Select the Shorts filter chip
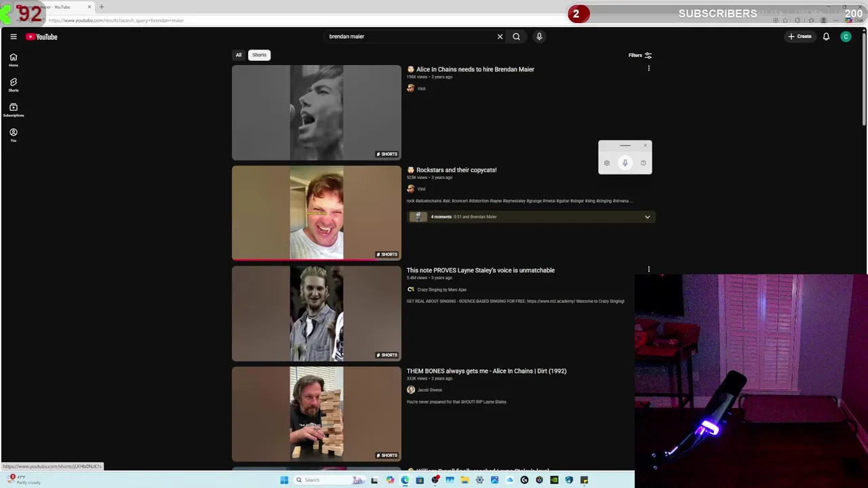 click(259, 55)
